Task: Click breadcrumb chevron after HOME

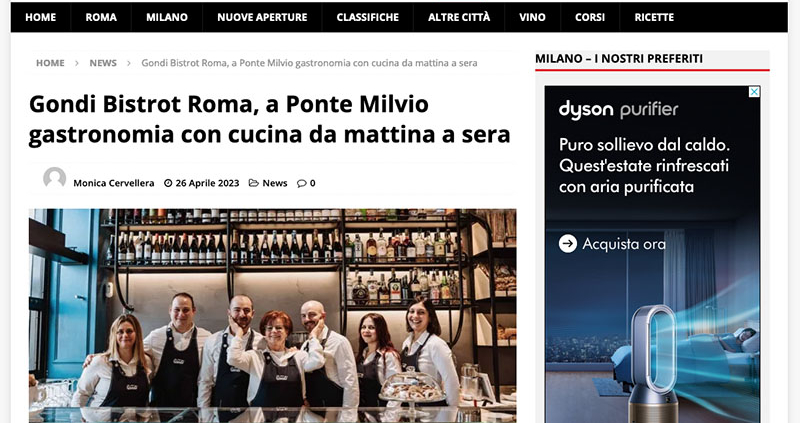Action: pyautogui.click(x=77, y=63)
